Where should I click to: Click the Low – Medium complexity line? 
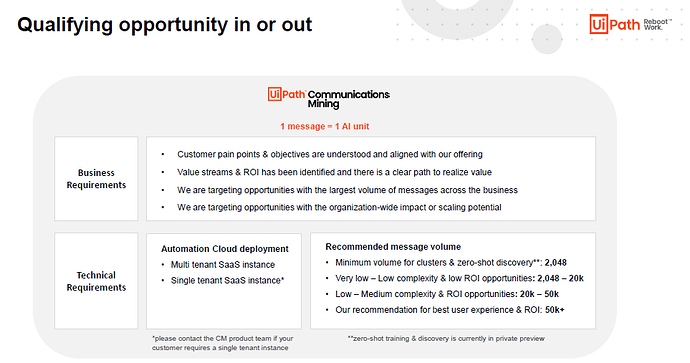point(447,294)
